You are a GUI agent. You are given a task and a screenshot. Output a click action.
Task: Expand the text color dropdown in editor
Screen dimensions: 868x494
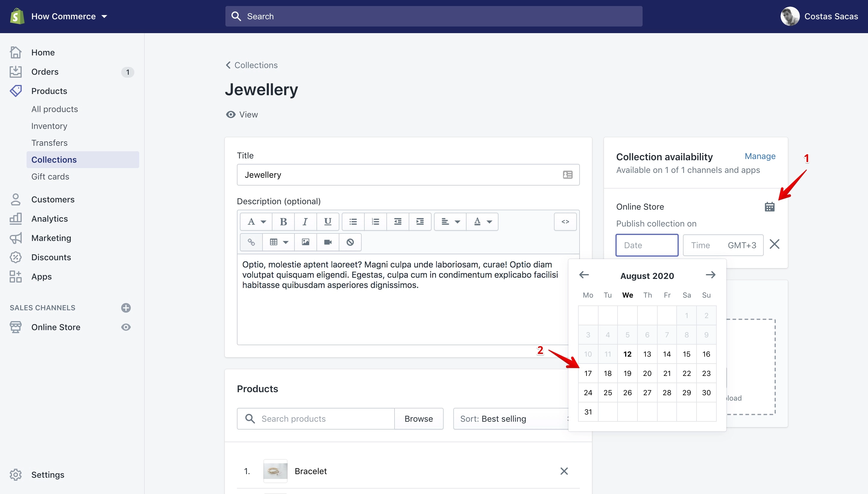[x=483, y=222]
